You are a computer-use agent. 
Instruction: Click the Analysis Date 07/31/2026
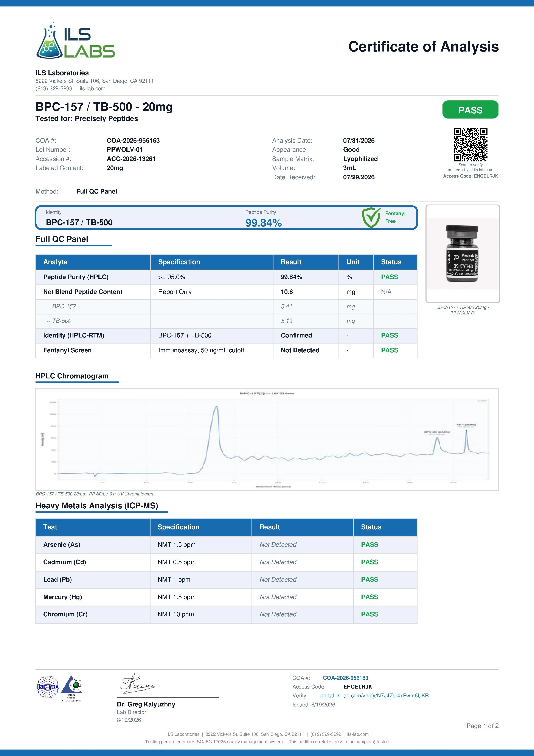[x=359, y=141]
